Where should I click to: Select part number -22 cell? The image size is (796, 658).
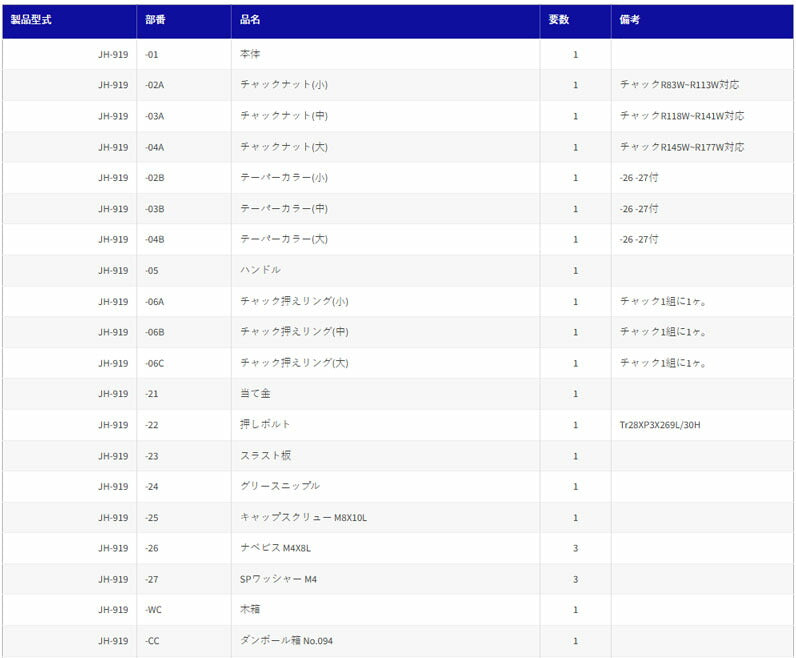tap(184, 425)
